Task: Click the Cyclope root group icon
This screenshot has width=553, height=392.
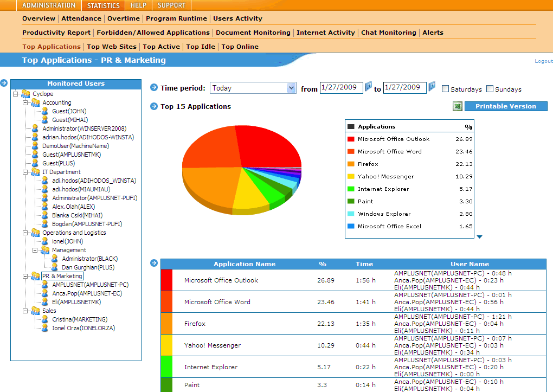Action: point(25,94)
